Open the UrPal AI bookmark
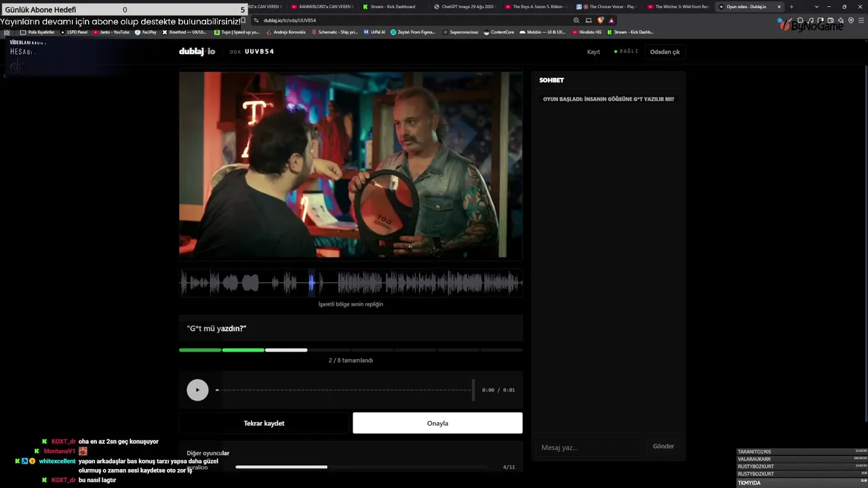Viewport: 868px width, 488px height. [x=374, y=32]
